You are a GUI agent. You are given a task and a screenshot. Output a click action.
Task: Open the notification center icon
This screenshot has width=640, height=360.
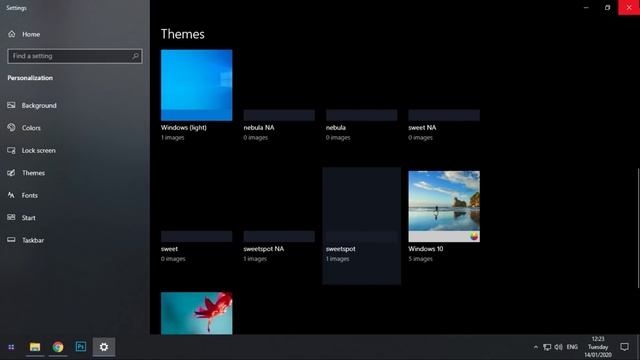pos(624,347)
